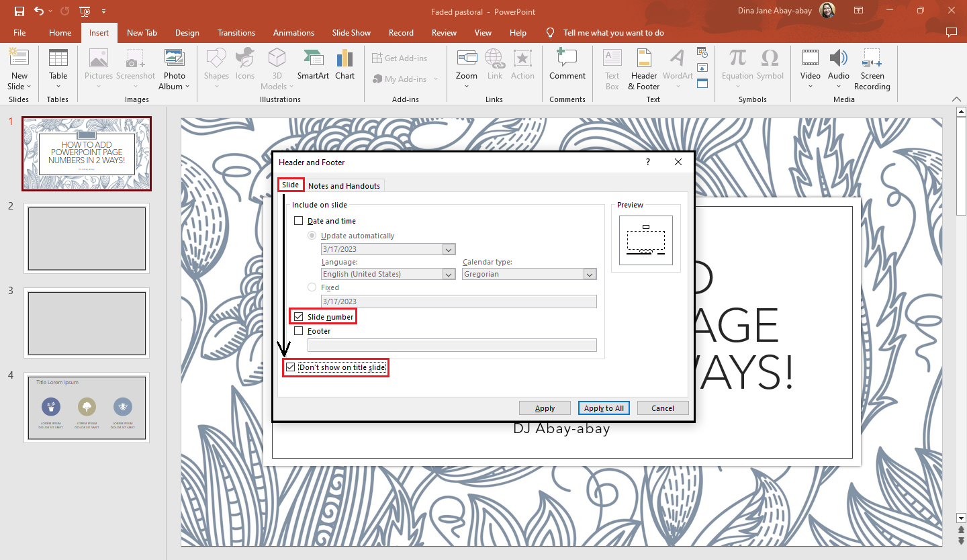
Task: Enable the Slide number checkbox
Action: tap(298, 316)
